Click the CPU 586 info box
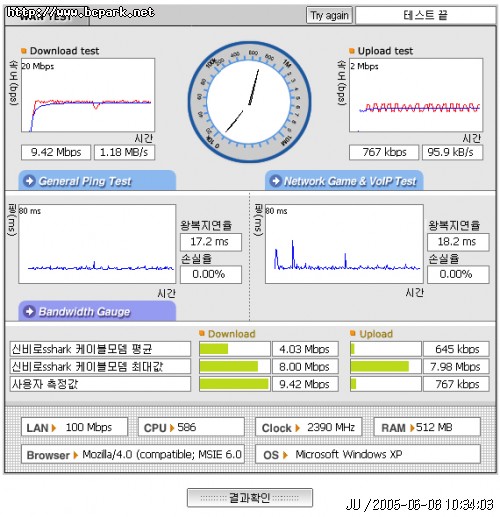The width and height of the screenshot is (500, 517). point(191,427)
